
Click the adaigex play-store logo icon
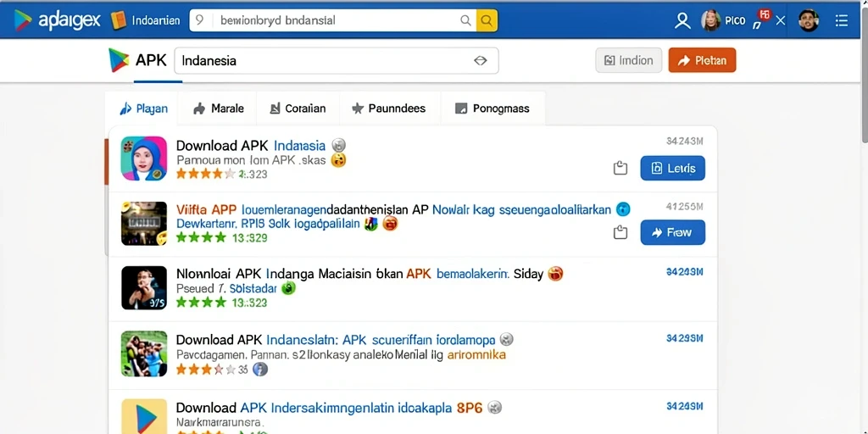coord(23,20)
